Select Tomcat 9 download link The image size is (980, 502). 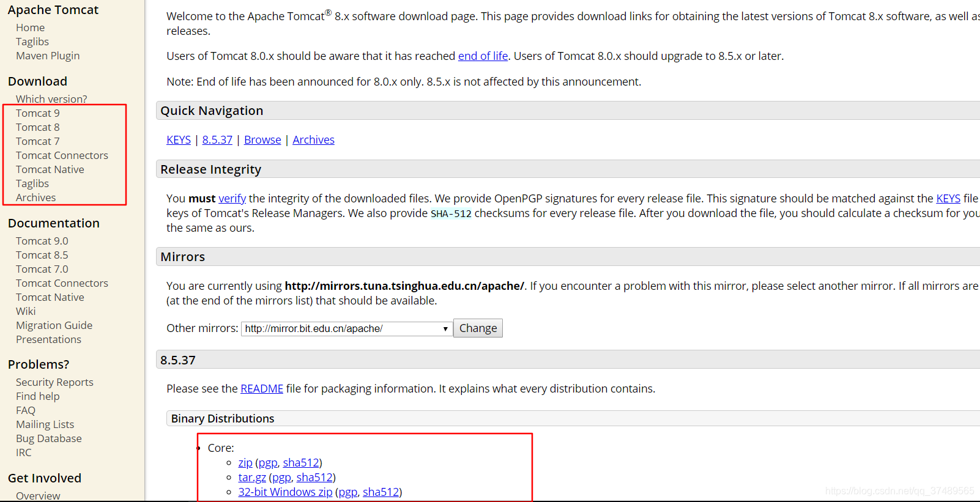[x=38, y=113]
